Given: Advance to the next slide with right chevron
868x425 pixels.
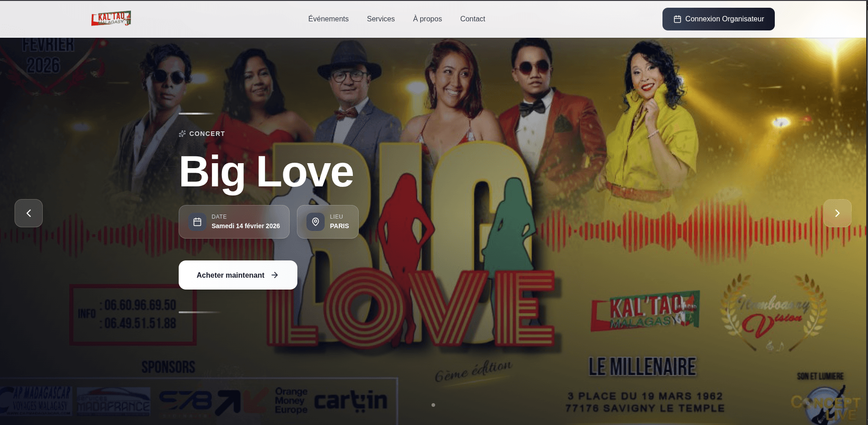Looking at the screenshot, I should click(x=837, y=213).
